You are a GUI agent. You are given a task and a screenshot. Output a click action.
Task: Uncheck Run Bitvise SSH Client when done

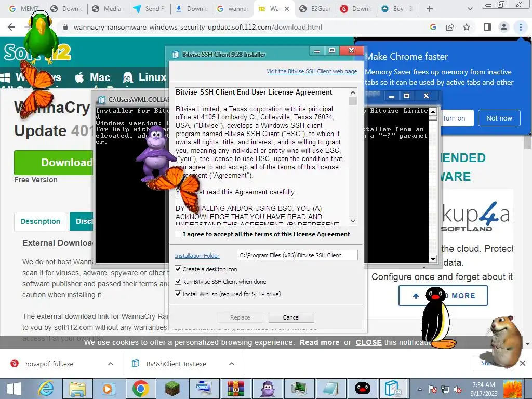(178, 281)
